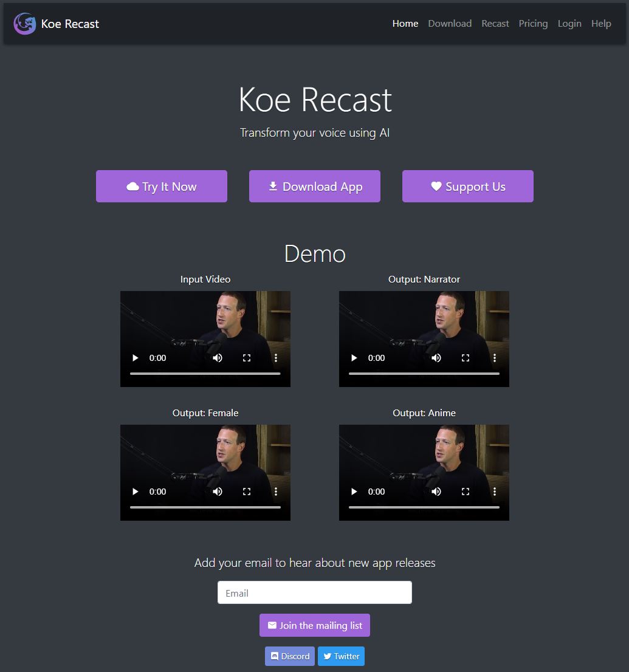Open the Help page
The height and width of the screenshot is (672, 629).
click(x=601, y=24)
